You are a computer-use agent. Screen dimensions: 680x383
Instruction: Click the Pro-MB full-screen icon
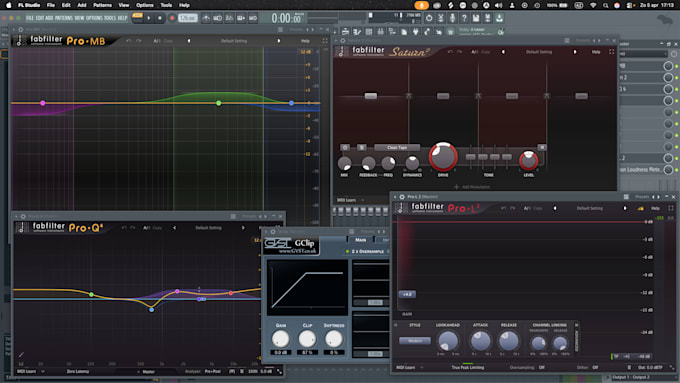[325, 41]
